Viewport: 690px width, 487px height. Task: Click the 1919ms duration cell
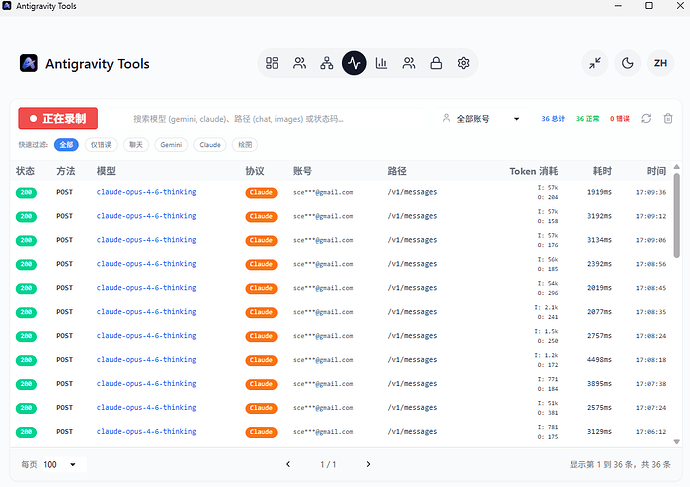[599, 192]
